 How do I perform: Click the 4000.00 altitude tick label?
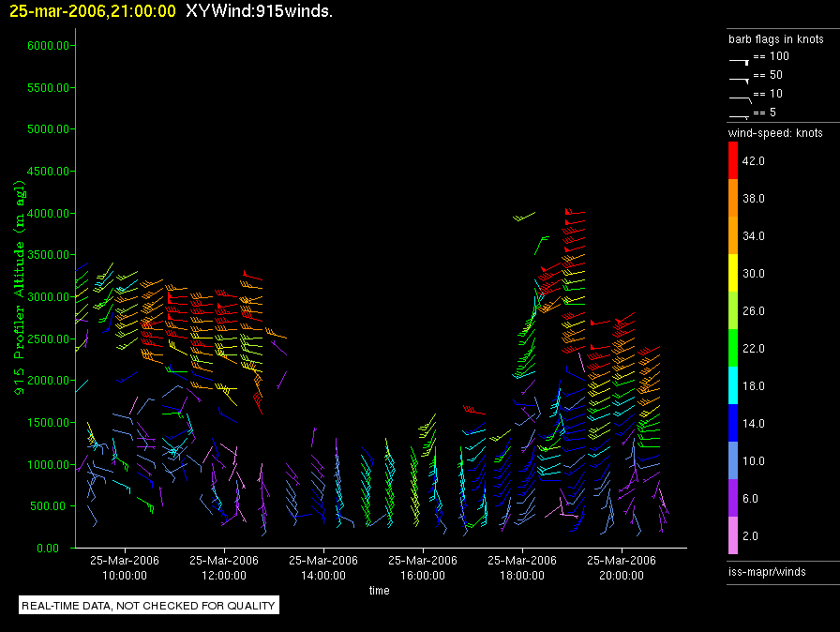click(48, 213)
